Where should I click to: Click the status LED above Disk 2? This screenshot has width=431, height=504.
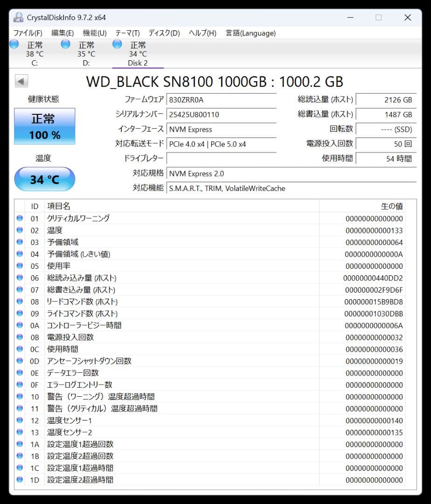(x=117, y=44)
